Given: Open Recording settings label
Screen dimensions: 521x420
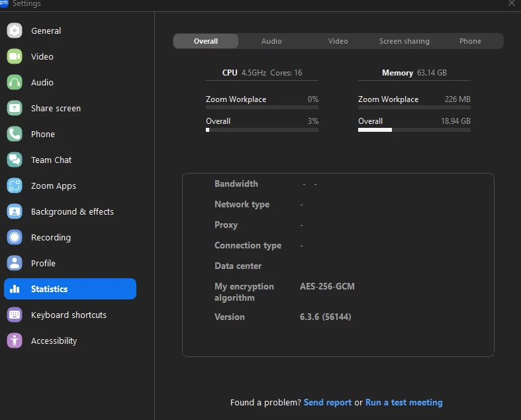Looking at the screenshot, I should coord(51,237).
